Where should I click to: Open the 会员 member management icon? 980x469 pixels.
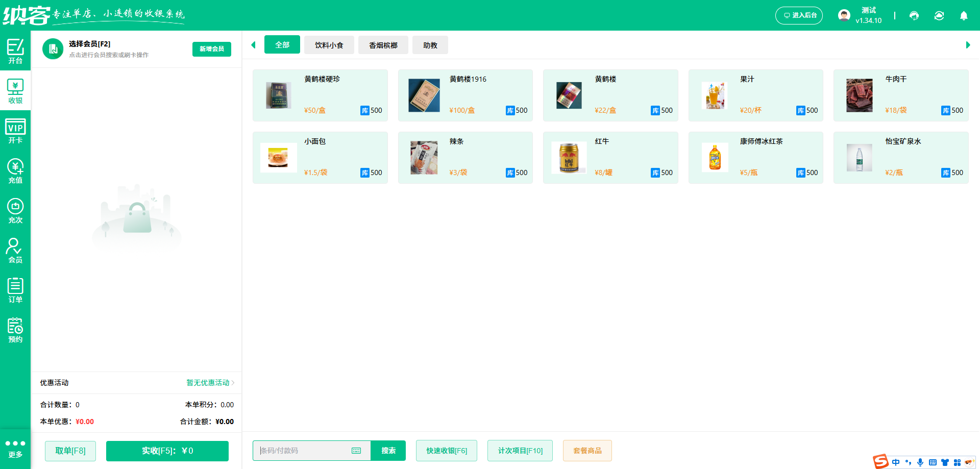point(15,250)
